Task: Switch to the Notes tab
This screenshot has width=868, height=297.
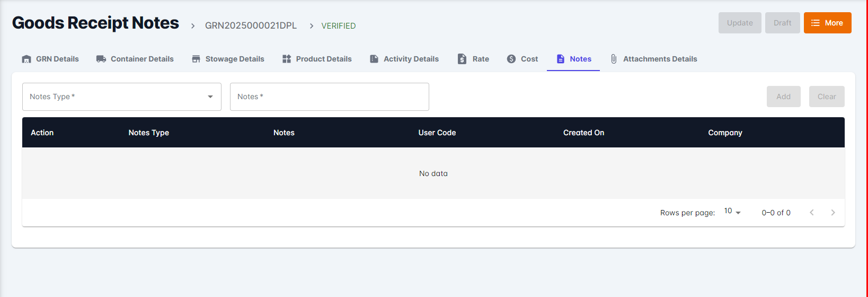Action: pyautogui.click(x=574, y=59)
